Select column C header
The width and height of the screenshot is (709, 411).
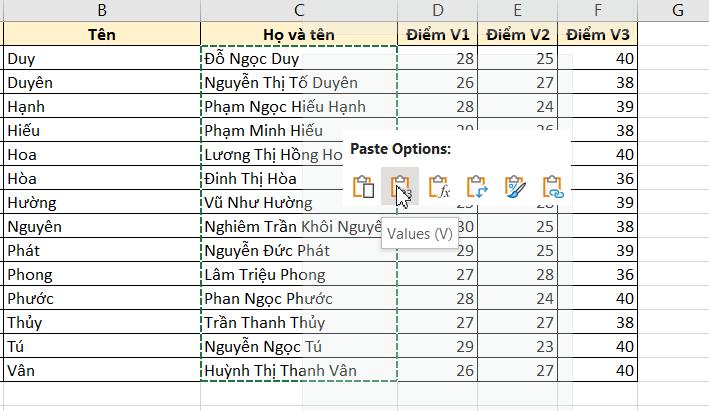pyautogui.click(x=298, y=11)
